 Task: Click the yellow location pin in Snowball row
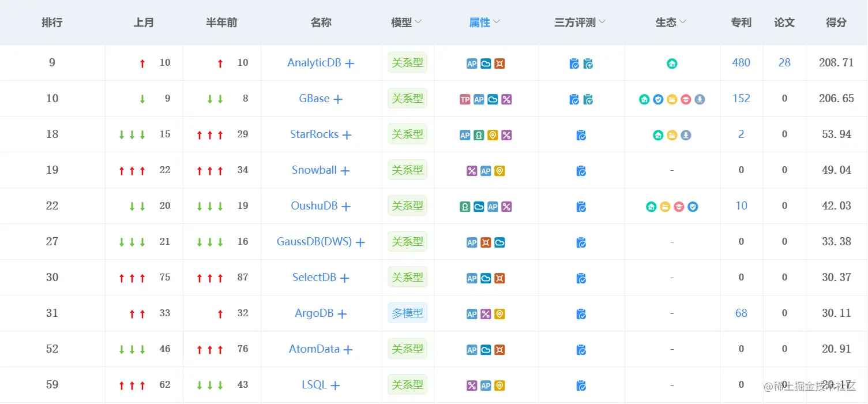(499, 171)
